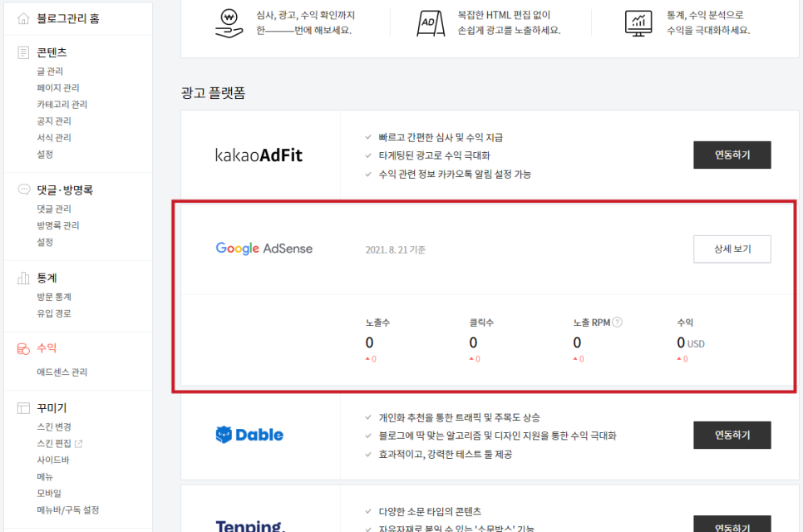
Task: Click the 클릭수 label
Action: [481, 323]
